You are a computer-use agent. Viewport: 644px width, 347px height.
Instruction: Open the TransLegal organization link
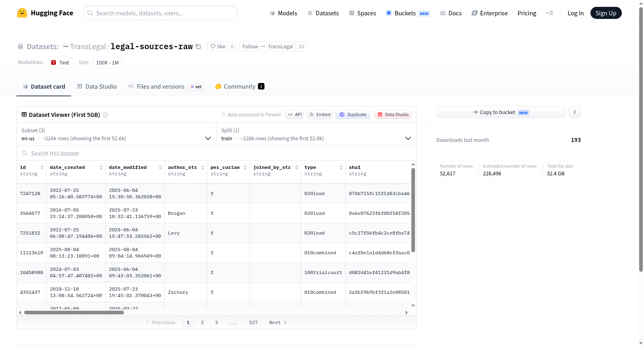[x=88, y=46]
